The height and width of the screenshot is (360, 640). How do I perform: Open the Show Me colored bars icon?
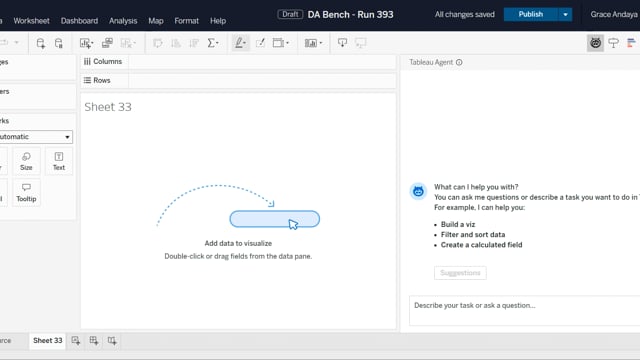click(631, 43)
